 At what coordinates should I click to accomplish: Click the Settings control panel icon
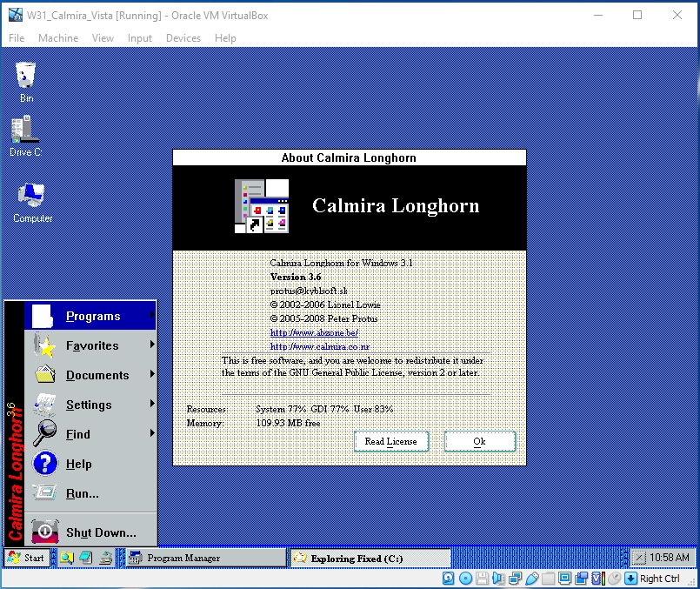pyautogui.click(x=44, y=405)
